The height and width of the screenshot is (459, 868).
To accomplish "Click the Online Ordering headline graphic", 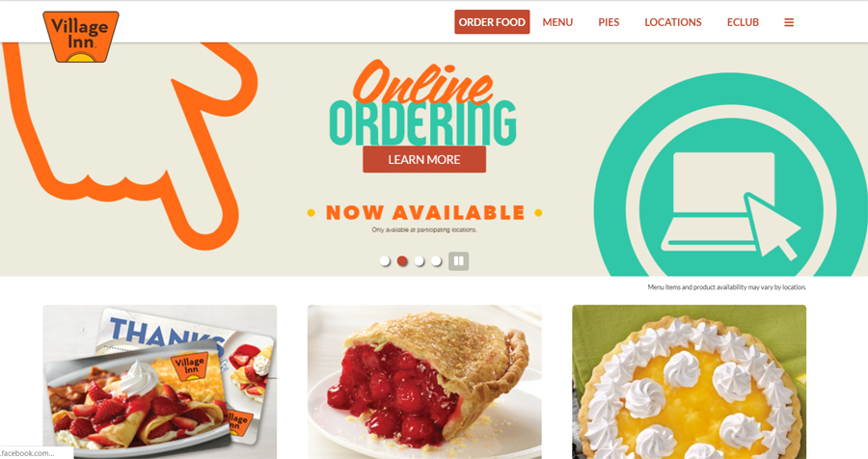I will tap(423, 103).
